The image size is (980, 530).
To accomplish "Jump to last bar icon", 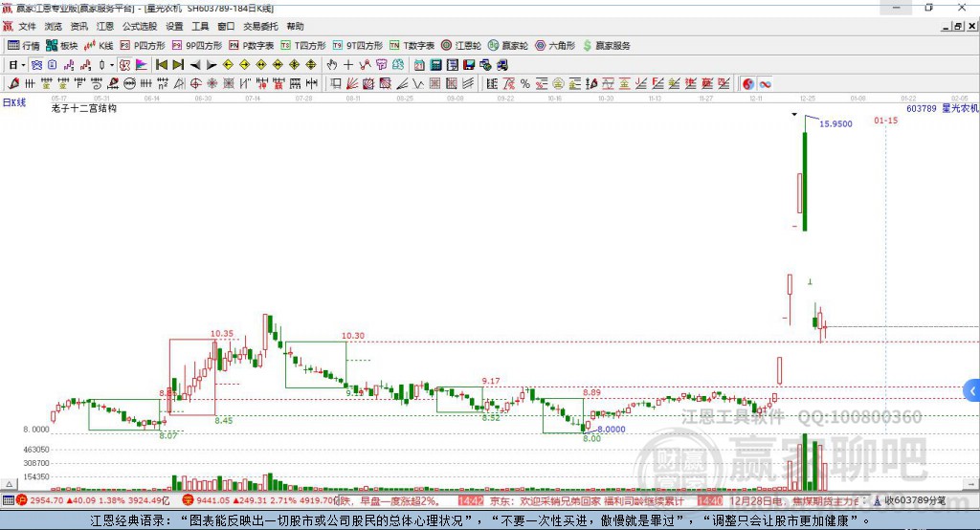I will click(x=178, y=65).
